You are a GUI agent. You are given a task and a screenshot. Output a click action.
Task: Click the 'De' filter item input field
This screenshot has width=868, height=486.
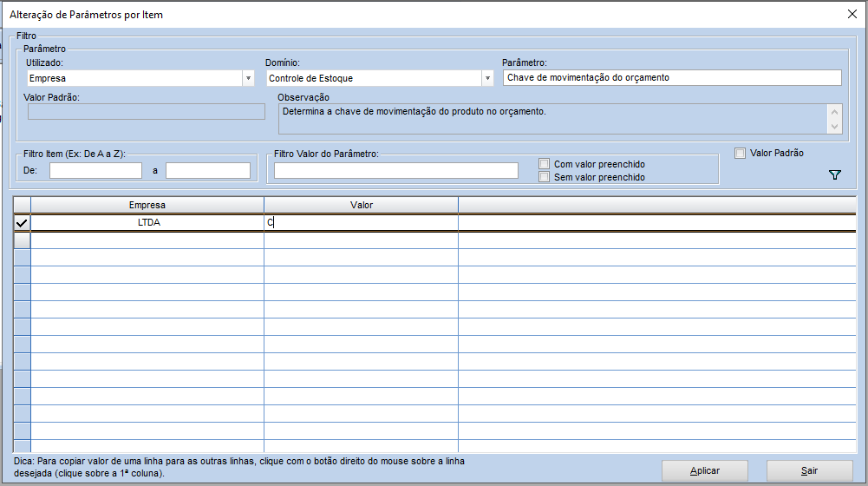95,171
